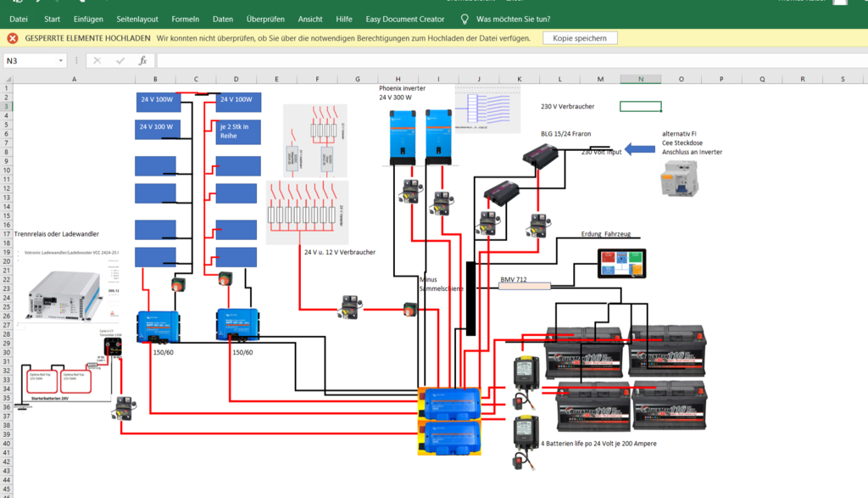Click the Cancel (X) formula bar icon
Image resolution: width=868 pixels, height=498 pixels.
tap(97, 60)
